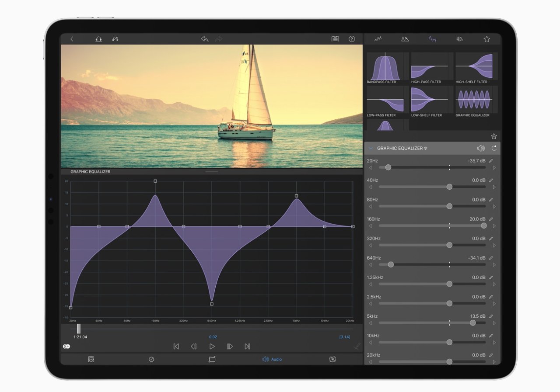Viewport: 560px width, 392px height.
Task: Adjust the 20Hz gain slider
Action: tap(388, 167)
